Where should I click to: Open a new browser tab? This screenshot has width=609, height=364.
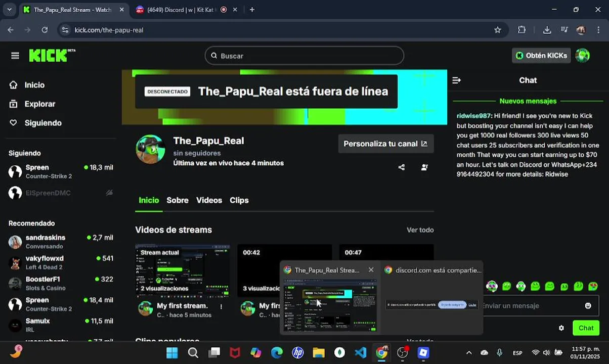[x=252, y=10]
